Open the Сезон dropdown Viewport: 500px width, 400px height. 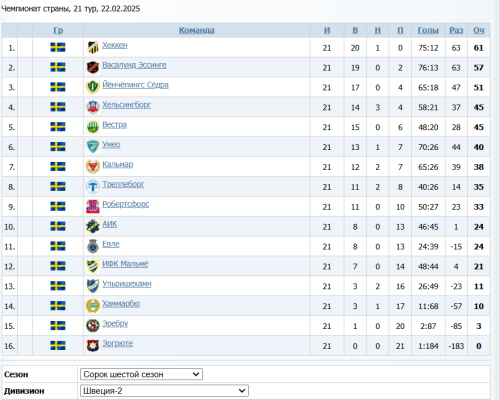click(x=141, y=374)
